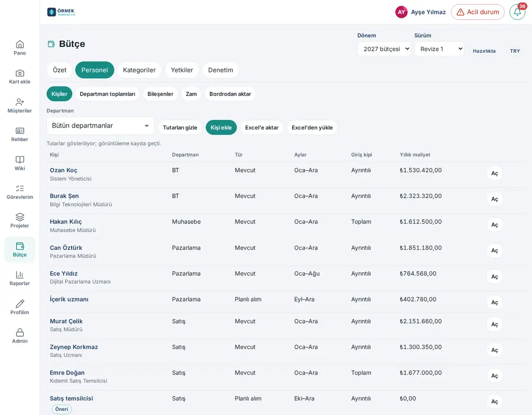Click the Kart ekle camera icon
Image resolution: width=532 pixels, height=415 pixels.
click(x=20, y=73)
